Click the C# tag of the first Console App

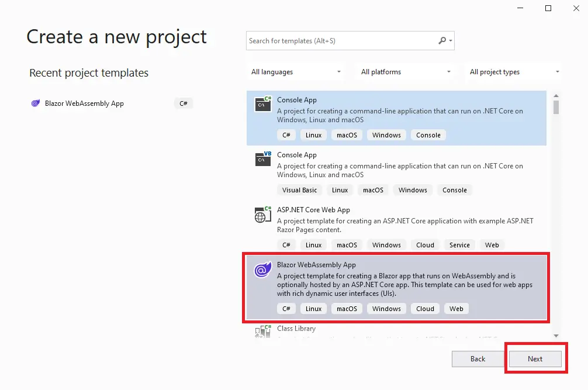(x=286, y=135)
